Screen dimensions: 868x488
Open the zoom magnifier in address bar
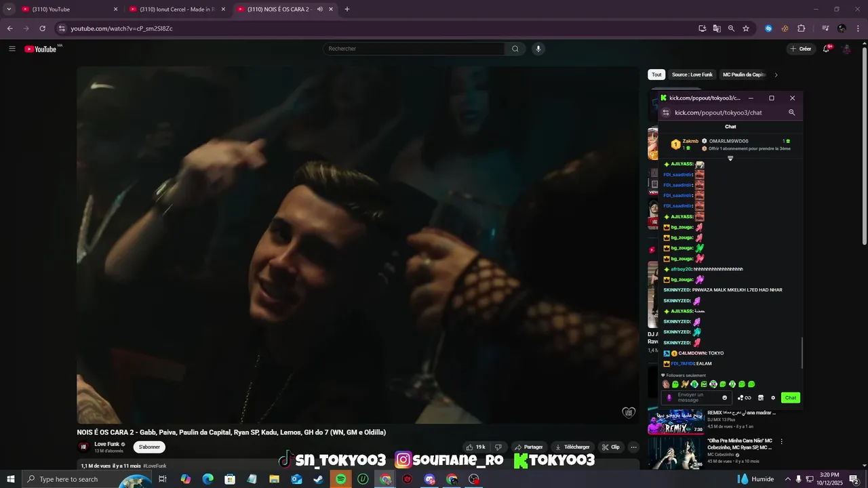pyautogui.click(x=731, y=28)
